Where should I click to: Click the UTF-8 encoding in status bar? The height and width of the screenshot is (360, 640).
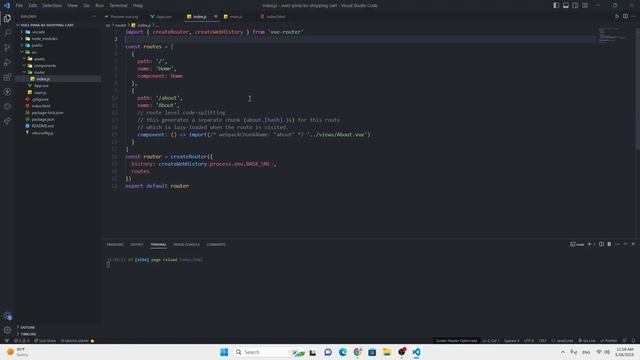coord(529,340)
